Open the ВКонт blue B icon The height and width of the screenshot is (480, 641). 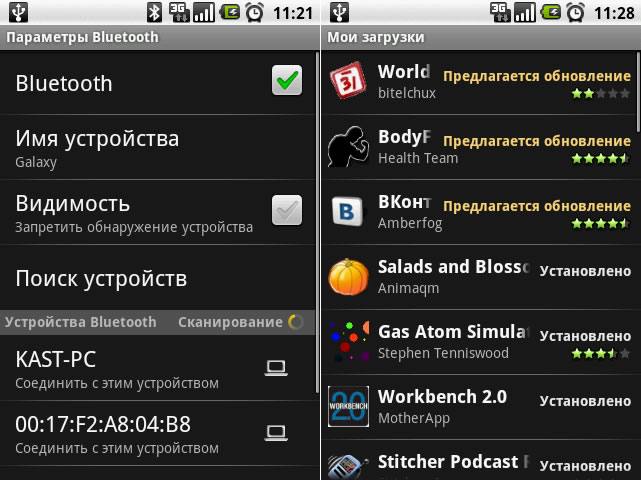347,211
